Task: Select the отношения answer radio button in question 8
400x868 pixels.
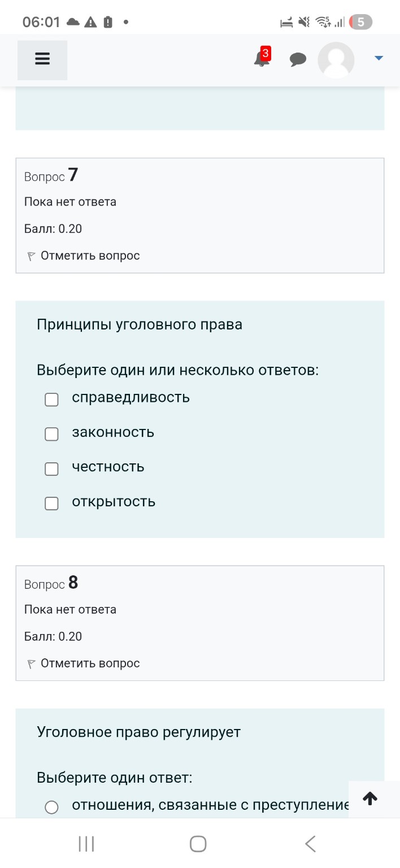Action: tap(51, 807)
